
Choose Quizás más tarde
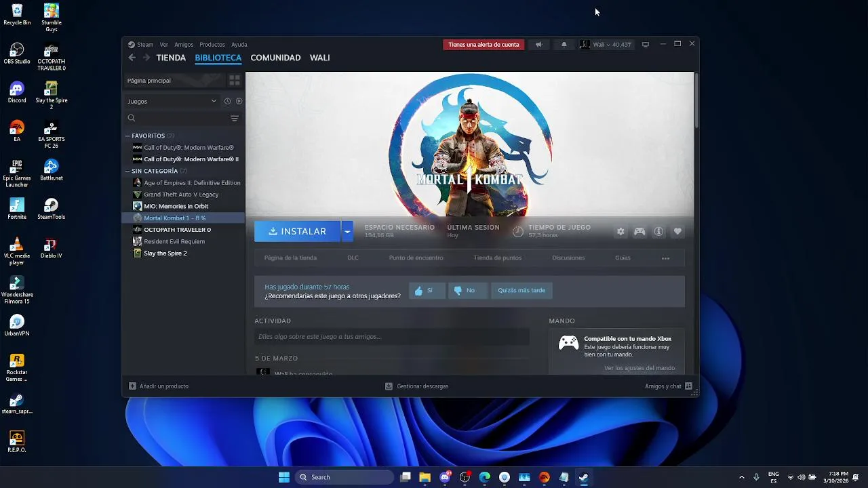pyautogui.click(x=521, y=290)
